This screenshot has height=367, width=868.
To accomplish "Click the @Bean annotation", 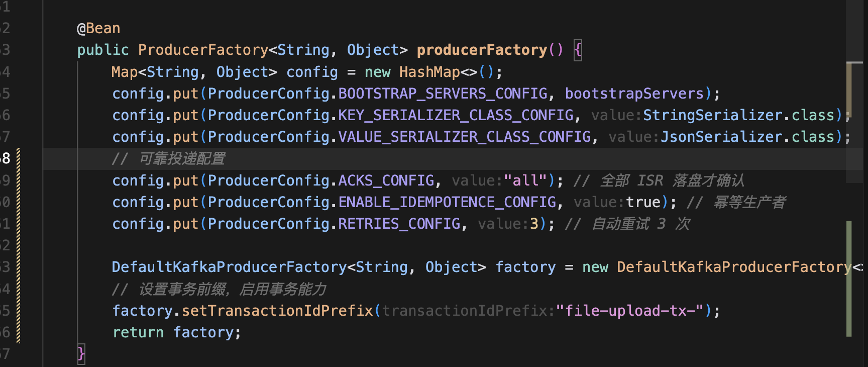I will click(98, 28).
